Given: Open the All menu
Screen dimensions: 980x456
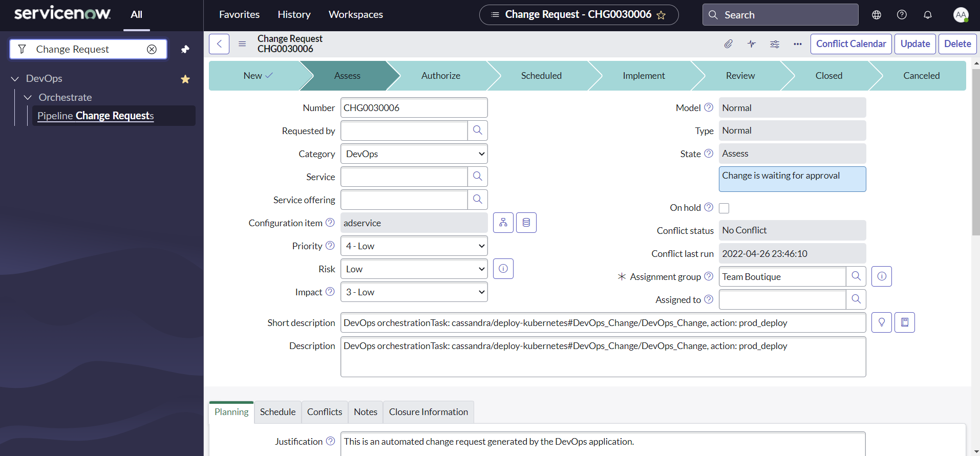Looking at the screenshot, I should pyautogui.click(x=136, y=15).
